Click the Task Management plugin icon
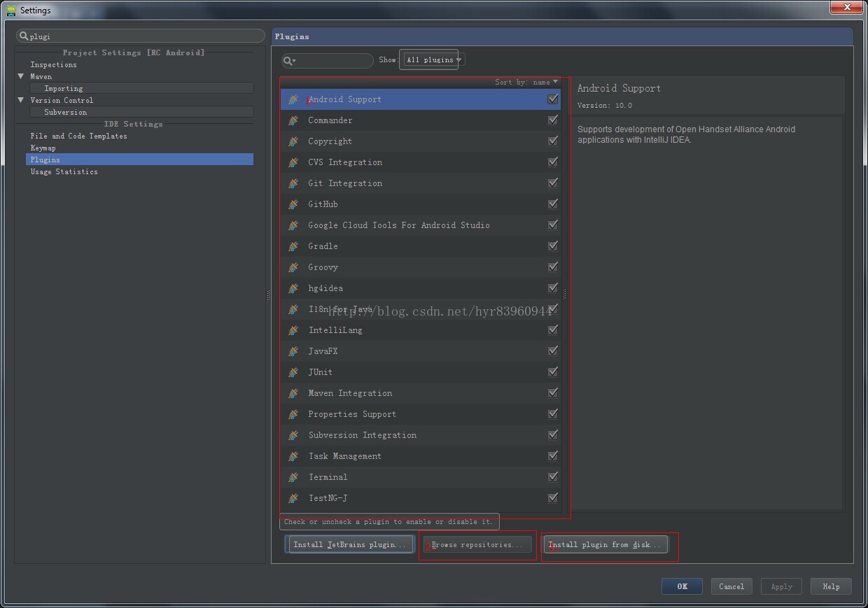The image size is (868, 608). 293,456
